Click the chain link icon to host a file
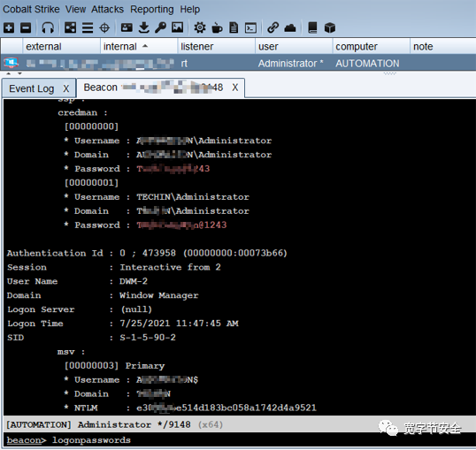The height and width of the screenshot is (450, 476). 273,28
